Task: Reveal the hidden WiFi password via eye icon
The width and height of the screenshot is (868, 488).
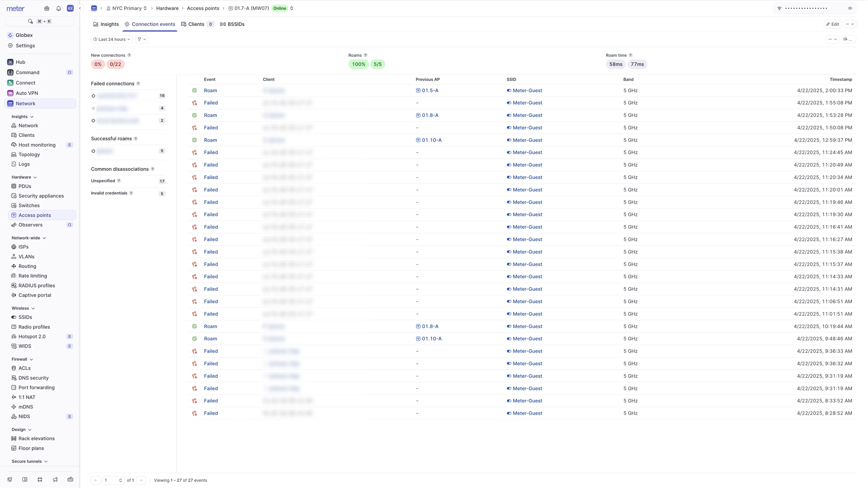Action: [x=850, y=8]
